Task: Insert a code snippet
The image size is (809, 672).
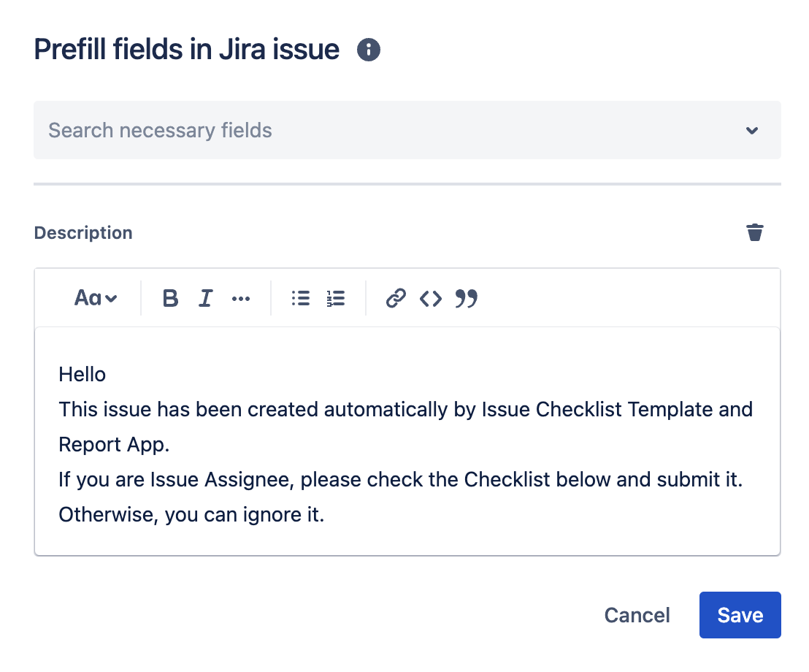Action: (x=431, y=298)
